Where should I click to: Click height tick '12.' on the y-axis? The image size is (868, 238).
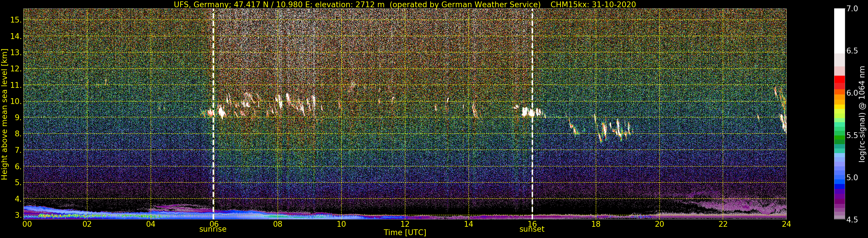pos(16,69)
